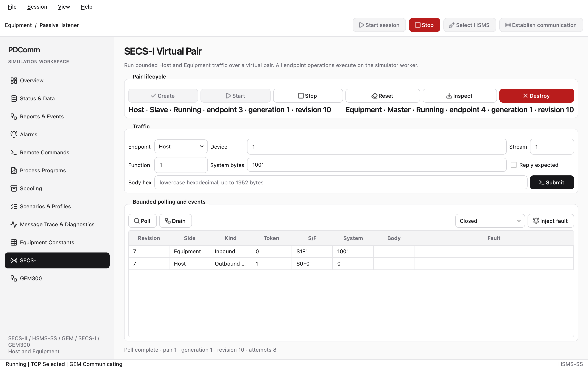Click the Drain button
The height and width of the screenshot is (368, 588).
coord(175,221)
